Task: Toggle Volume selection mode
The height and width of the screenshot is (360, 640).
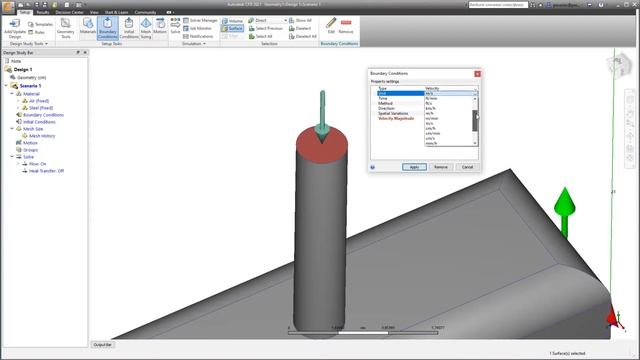Action: point(232,20)
